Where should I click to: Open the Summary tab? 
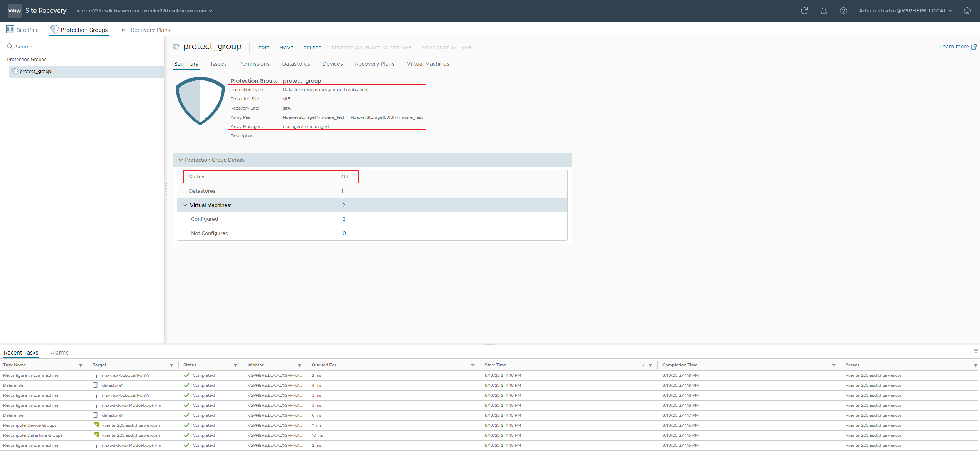pyautogui.click(x=186, y=64)
